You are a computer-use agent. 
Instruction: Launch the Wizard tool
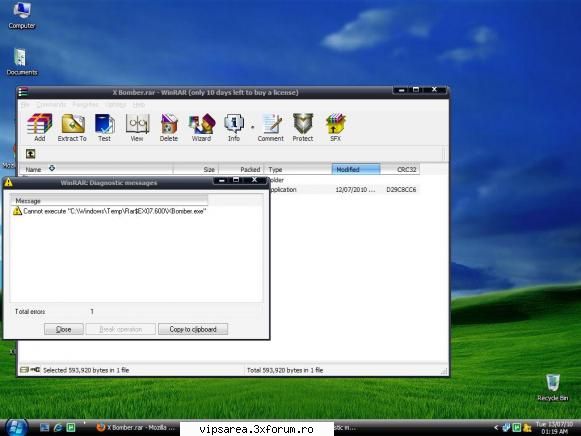pyautogui.click(x=201, y=127)
